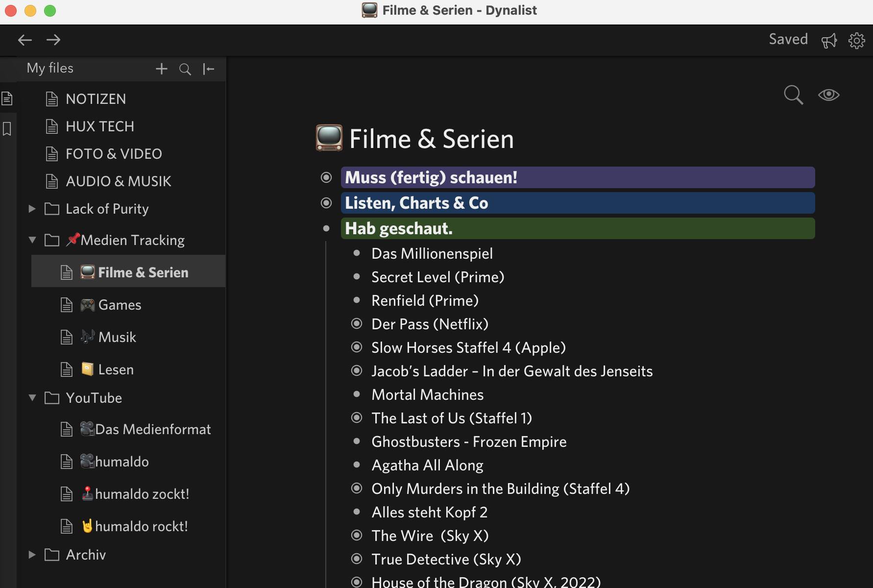Select the Archiv folder name
This screenshot has height=588, width=873.
coord(86,555)
